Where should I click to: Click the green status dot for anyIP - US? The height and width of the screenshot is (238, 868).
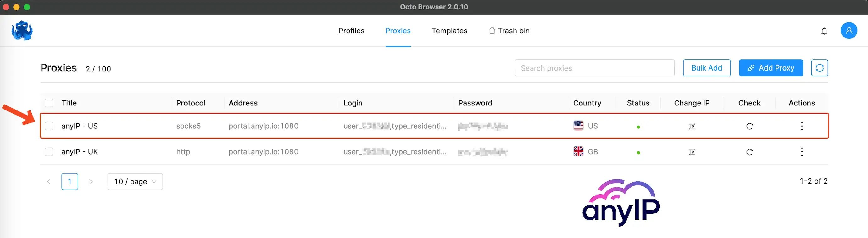point(638,127)
